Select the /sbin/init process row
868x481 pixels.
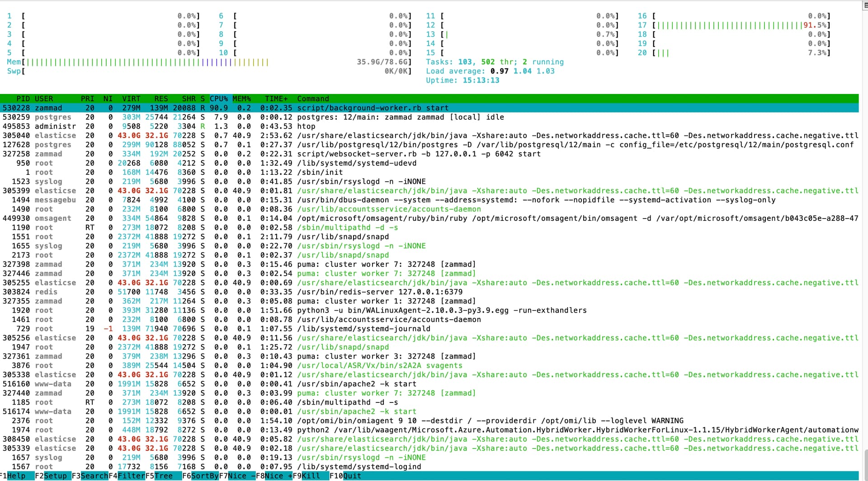click(x=429, y=172)
